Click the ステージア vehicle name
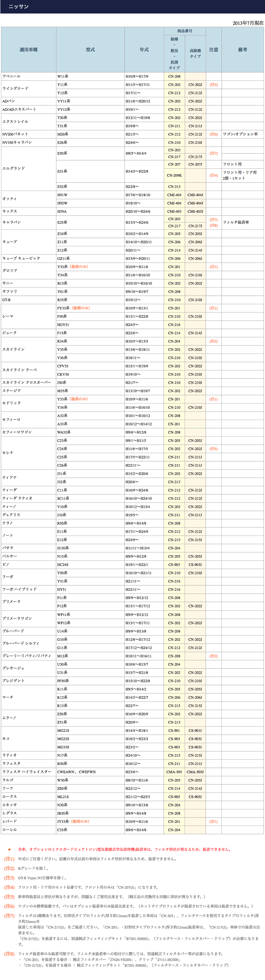 (x=11, y=391)
